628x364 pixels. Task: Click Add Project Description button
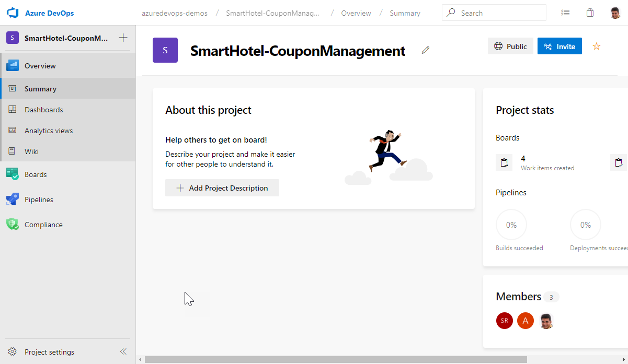pos(222,188)
